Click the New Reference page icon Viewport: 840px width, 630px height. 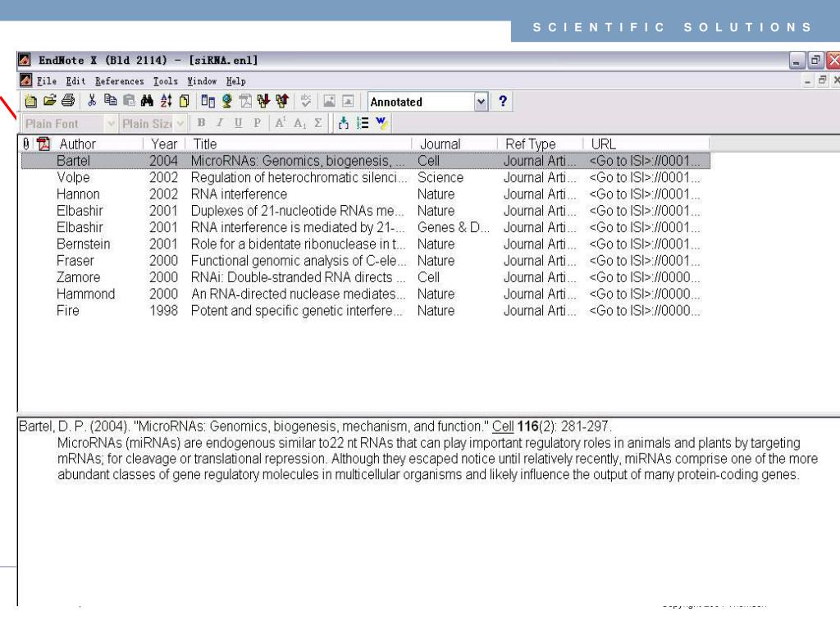184,100
